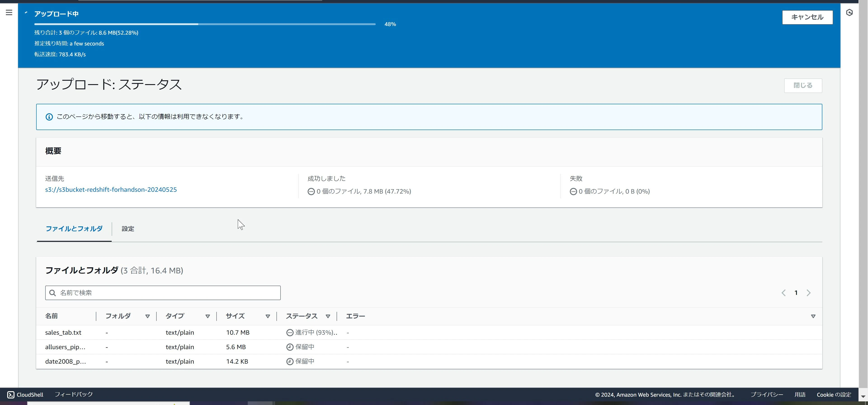Click the 5.6 MB size cell
Screen dimensions: 868x405
(236, 347)
